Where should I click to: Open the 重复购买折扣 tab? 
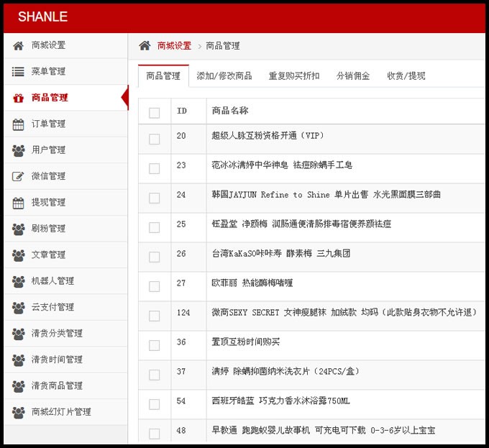click(x=294, y=76)
